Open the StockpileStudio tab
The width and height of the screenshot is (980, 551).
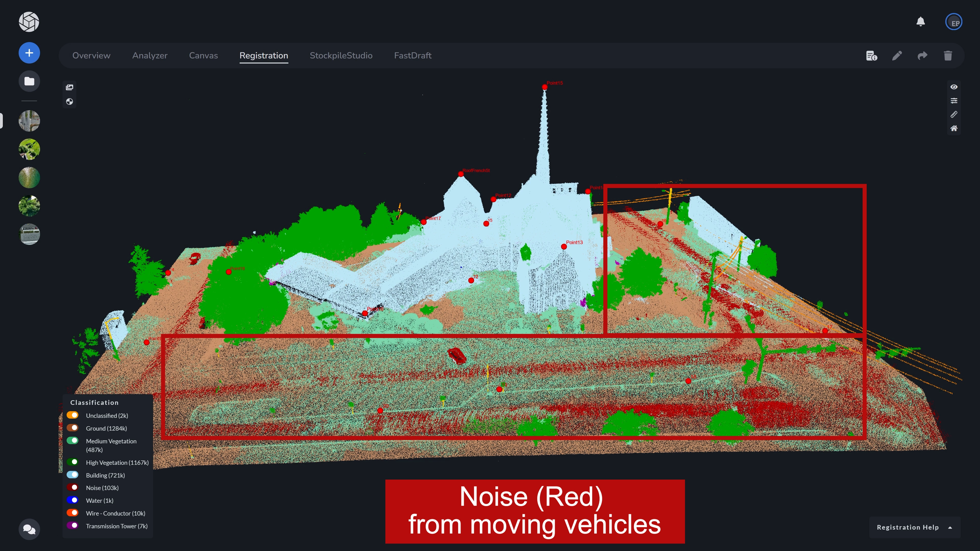click(x=341, y=56)
